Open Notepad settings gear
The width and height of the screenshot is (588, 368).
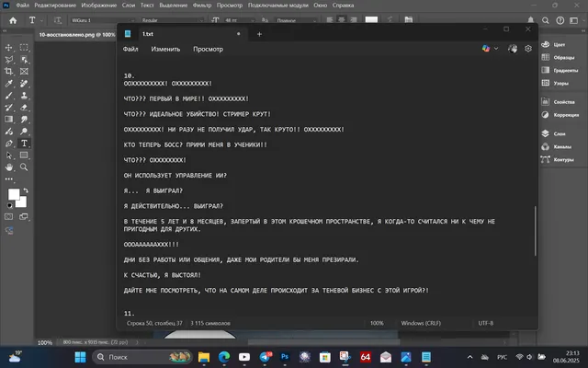[x=528, y=49]
